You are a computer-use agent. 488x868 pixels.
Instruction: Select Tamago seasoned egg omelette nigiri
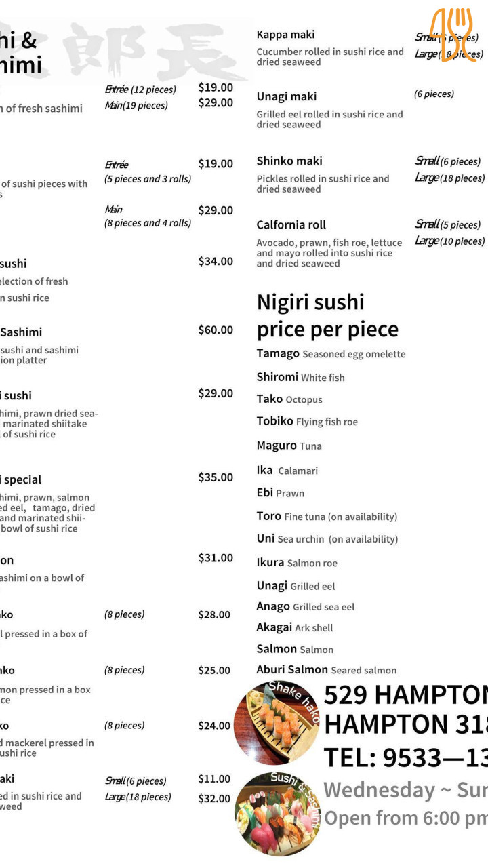[x=331, y=353]
